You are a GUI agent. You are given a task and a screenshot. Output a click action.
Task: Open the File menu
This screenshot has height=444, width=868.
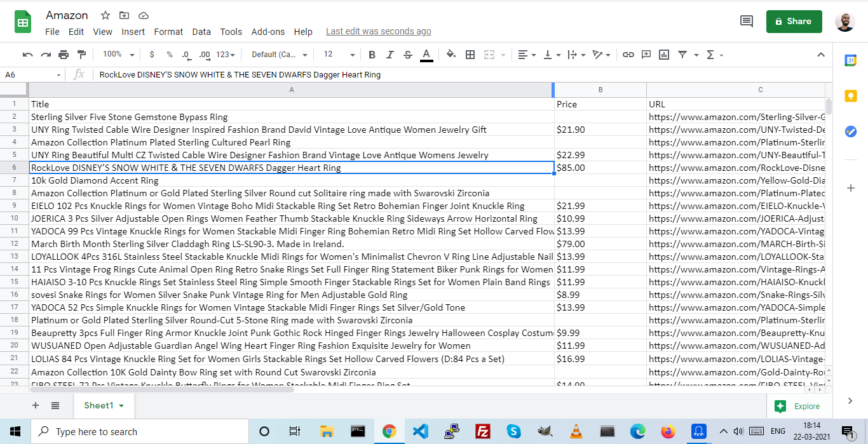pos(53,32)
